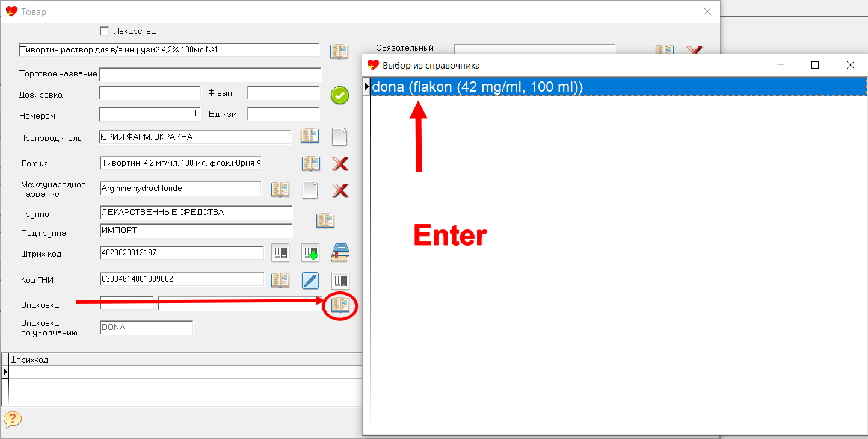
Task: Open international name reference book icon
Action: pyautogui.click(x=280, y=190)
